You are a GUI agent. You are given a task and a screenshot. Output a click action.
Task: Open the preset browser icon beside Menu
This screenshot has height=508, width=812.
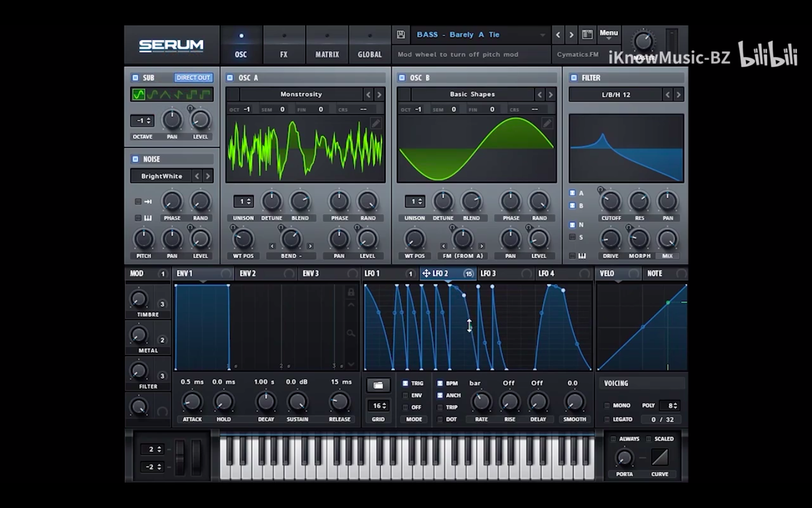click(x=587, y=34)
